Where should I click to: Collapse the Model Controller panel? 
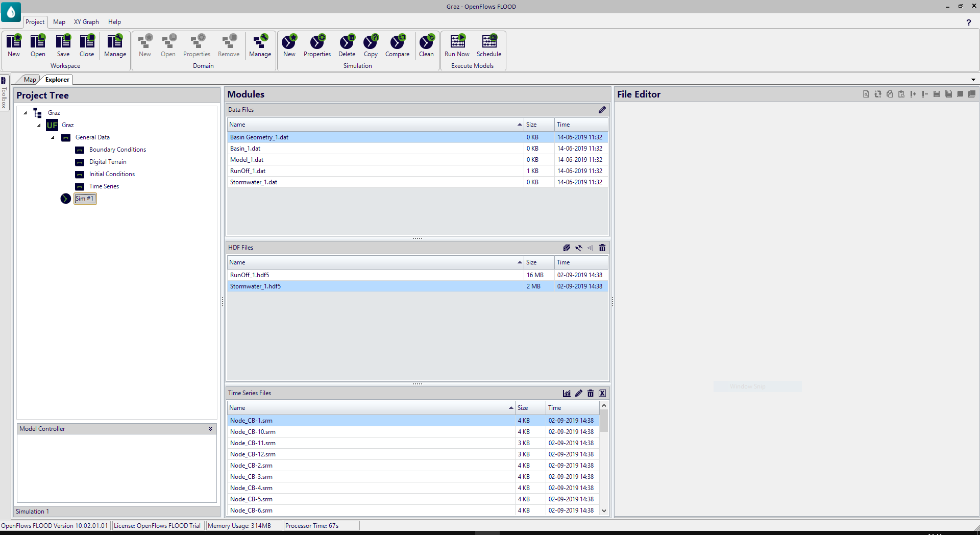[x=210, y=429]
